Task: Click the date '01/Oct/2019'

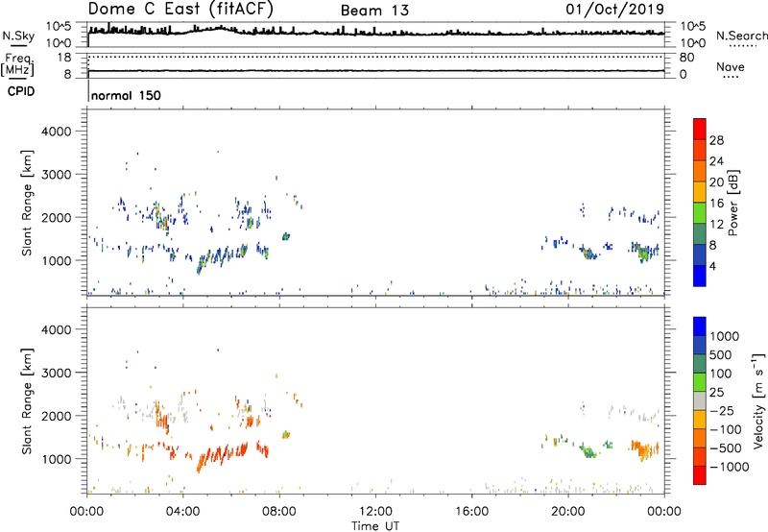Action: coord(614,10)
